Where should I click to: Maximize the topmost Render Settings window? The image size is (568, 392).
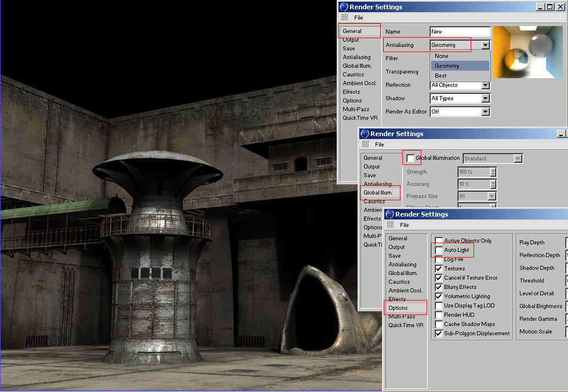tap(549, 7)
